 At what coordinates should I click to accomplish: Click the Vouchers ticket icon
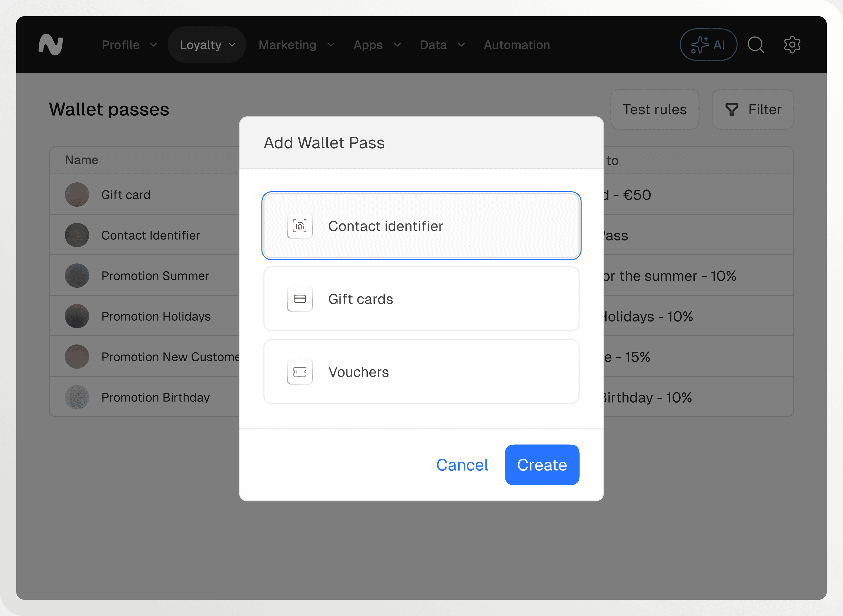pyautogui.click(x=300, y=372)
